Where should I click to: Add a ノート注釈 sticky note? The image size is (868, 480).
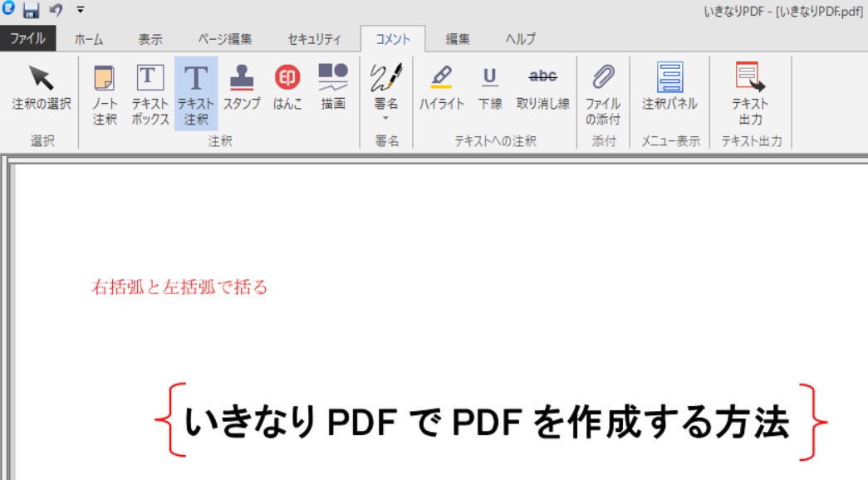tap(105, 94)
